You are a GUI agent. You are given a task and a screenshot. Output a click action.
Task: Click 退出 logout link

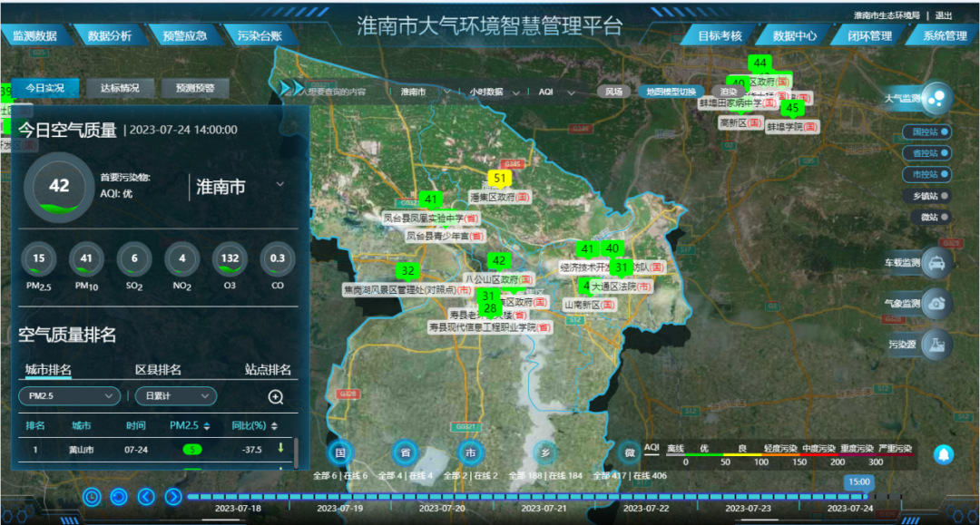click(943, 15)
